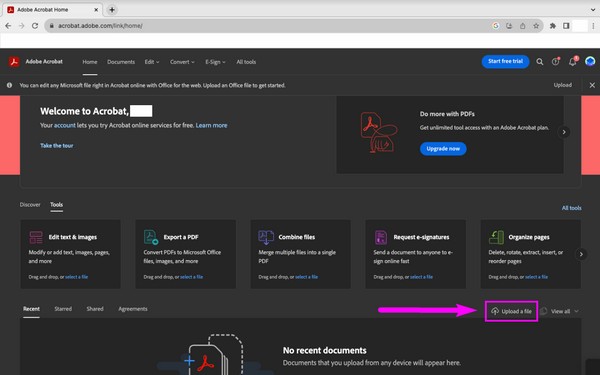Open the user profile avatar
The height and width of the screenshot is (375, 600).
(x=590, y=61)
